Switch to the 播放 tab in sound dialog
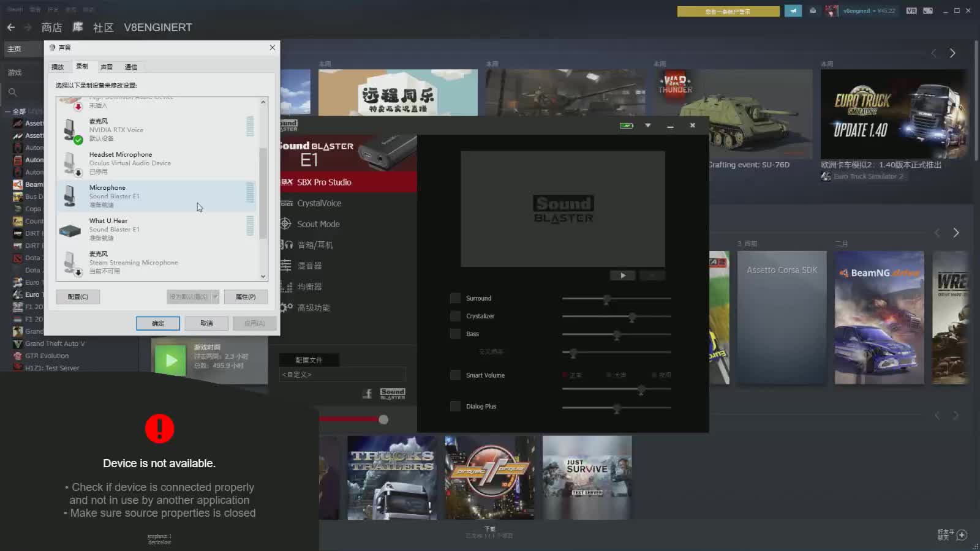The width and height of the screenshot is (980, 551). click(58, 67)
